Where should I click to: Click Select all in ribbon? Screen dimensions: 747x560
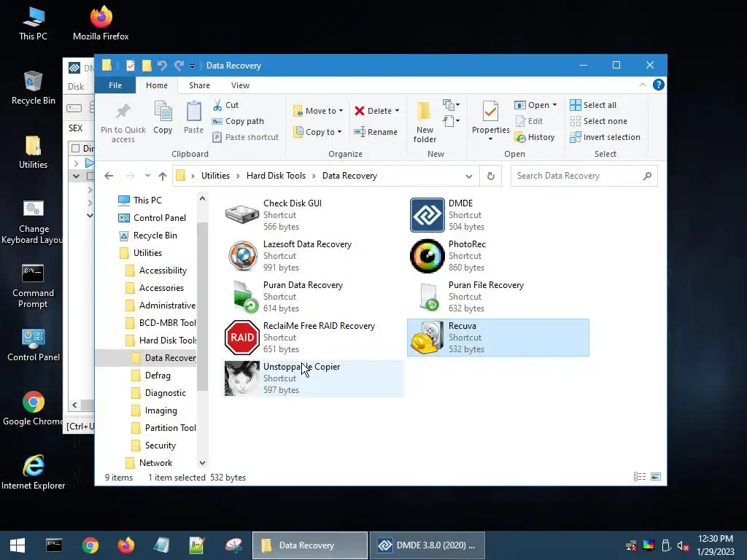click(x=593, y=105)
